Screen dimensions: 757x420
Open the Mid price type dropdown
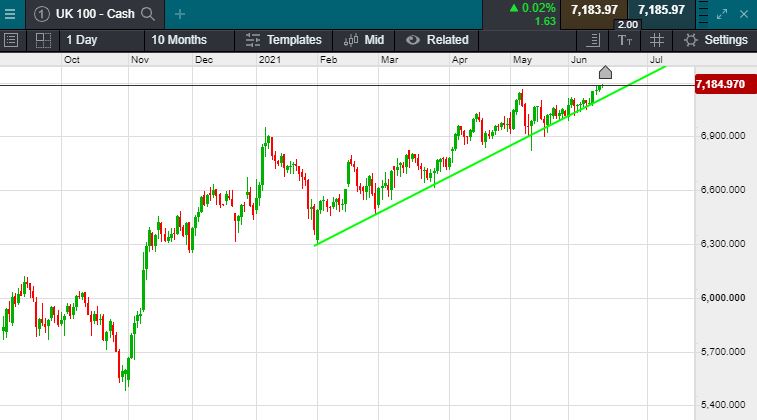click(364, 40)
